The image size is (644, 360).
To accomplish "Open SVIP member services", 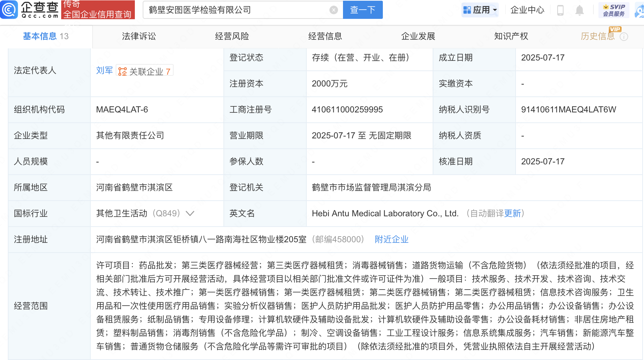I will [614, 10].
